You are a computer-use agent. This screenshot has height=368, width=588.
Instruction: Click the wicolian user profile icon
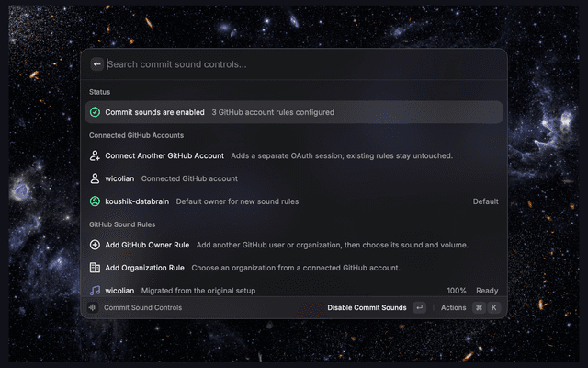95,178
